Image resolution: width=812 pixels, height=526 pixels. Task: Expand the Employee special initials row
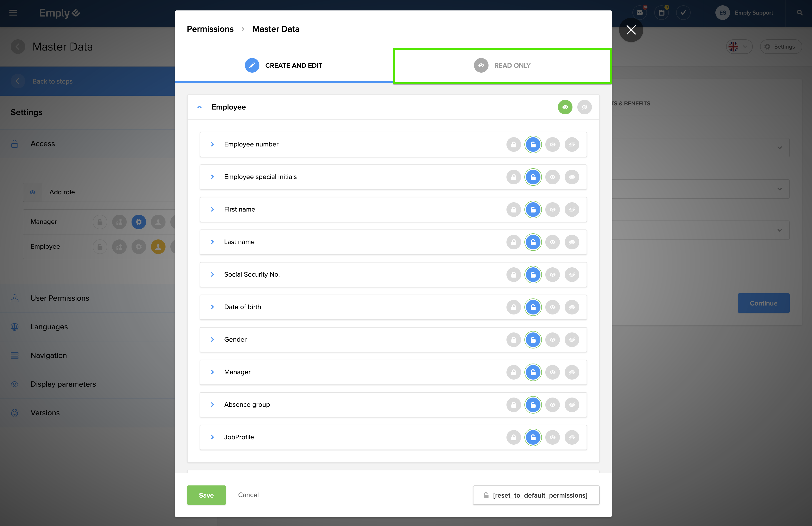212,177
